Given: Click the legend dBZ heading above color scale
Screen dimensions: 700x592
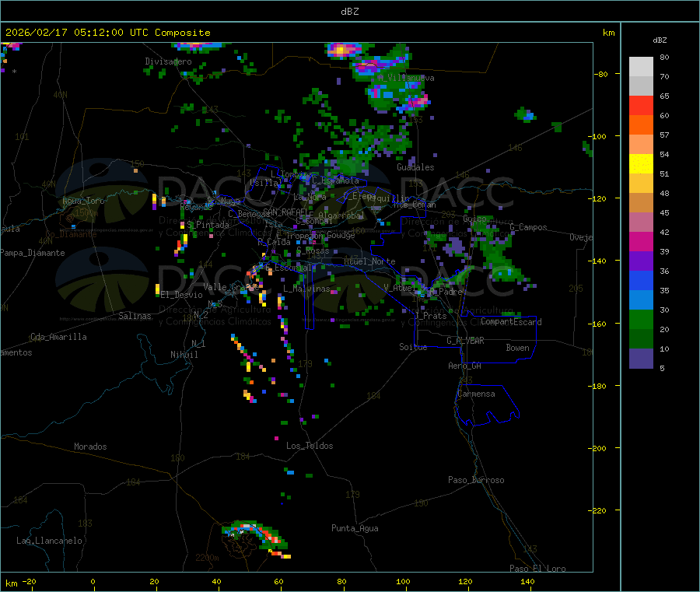Looking at the screenshot, I should coord(660,40).
